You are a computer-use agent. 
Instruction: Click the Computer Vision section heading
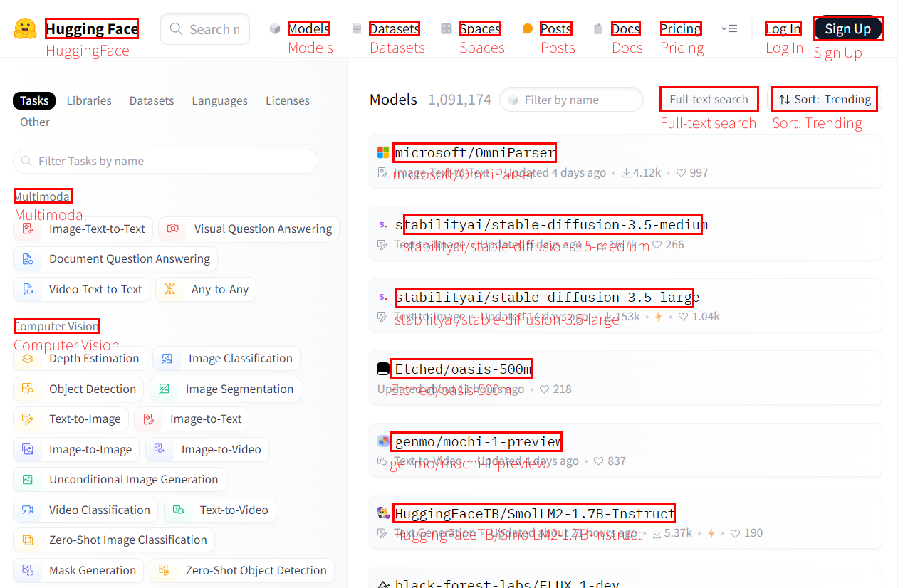[x=56, y=326]
